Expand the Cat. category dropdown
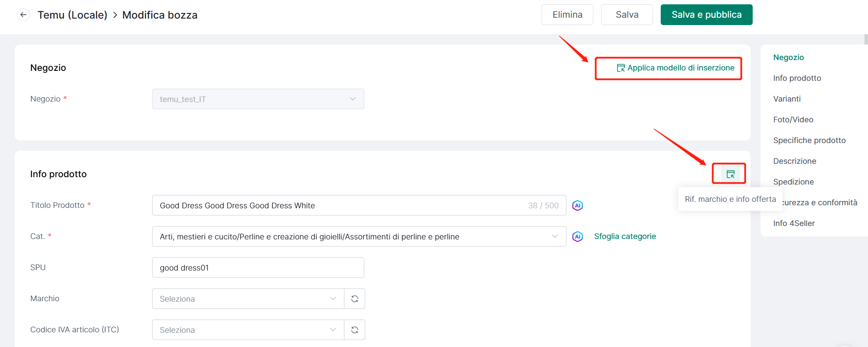The width and height of the screenshot is (868, 347). point(359,236)
